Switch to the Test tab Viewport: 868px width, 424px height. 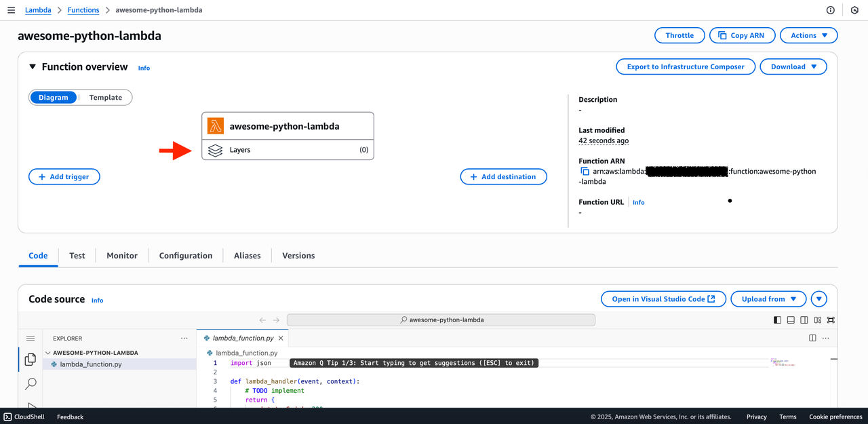pos(77,256)
